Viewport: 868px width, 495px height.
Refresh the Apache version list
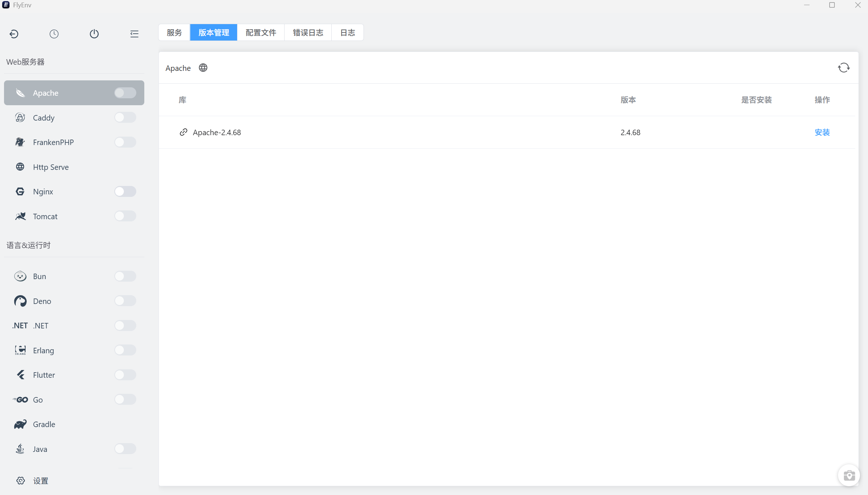pyautogui.click(x=844, y=68)
